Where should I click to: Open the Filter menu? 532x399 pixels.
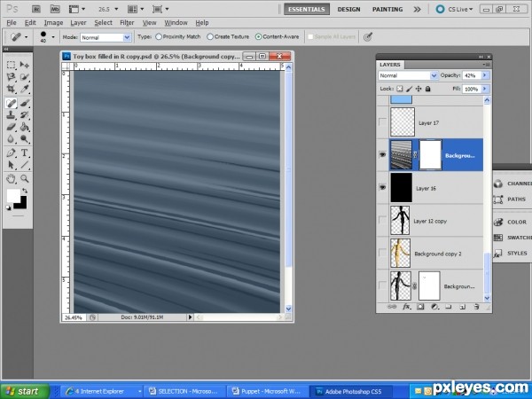tap(127, 23)
